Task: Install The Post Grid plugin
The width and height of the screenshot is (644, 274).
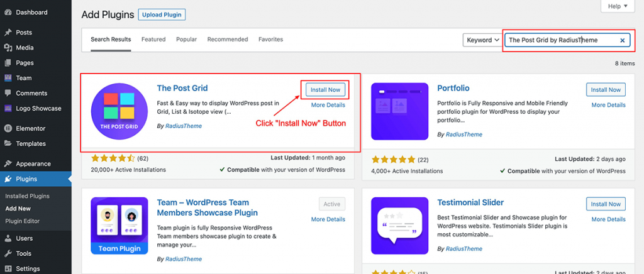Action: pos(325,90)
